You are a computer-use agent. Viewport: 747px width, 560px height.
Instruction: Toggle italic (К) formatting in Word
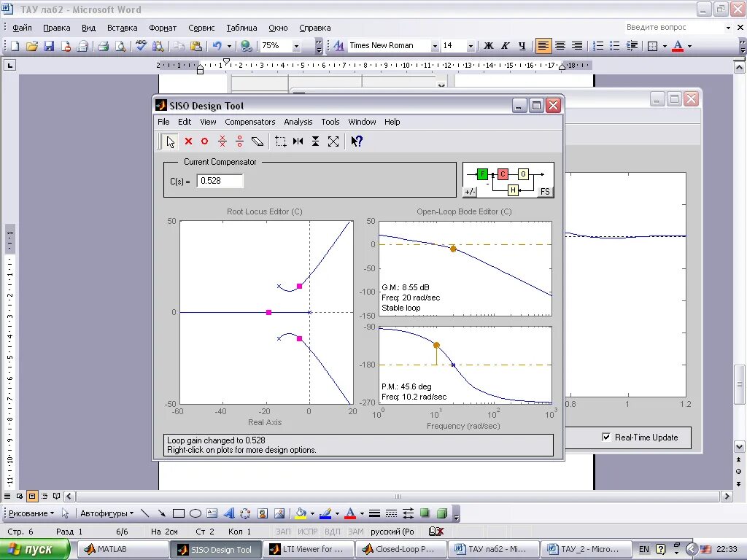(505, 46)
